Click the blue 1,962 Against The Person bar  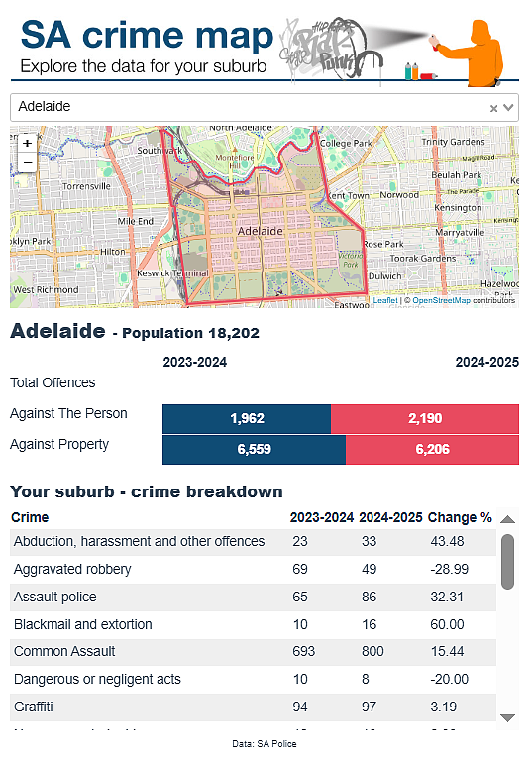[x=247, y=418]
